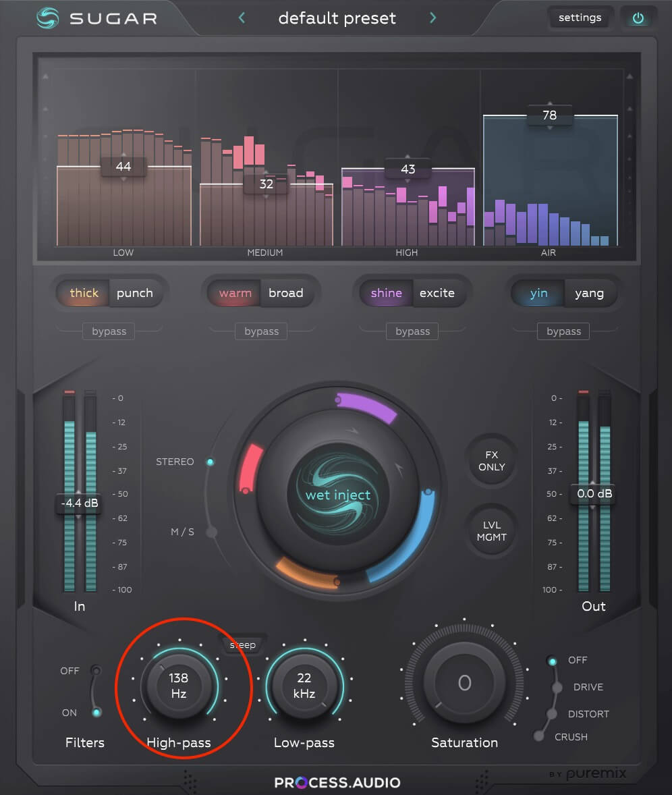Bypass the HIGH band
The image size is (672, 795).
(412, 331)
